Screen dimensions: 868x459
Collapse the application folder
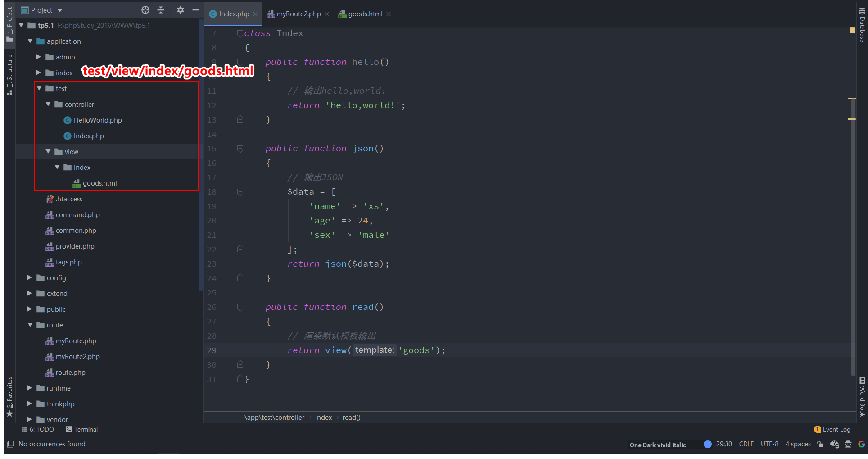30,41
